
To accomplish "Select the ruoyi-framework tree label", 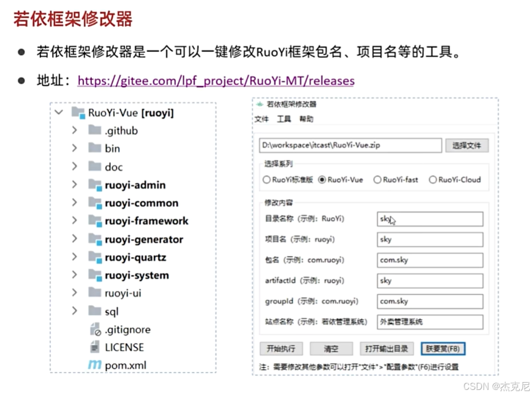I will pyautogui.click(x=146, y=221).
